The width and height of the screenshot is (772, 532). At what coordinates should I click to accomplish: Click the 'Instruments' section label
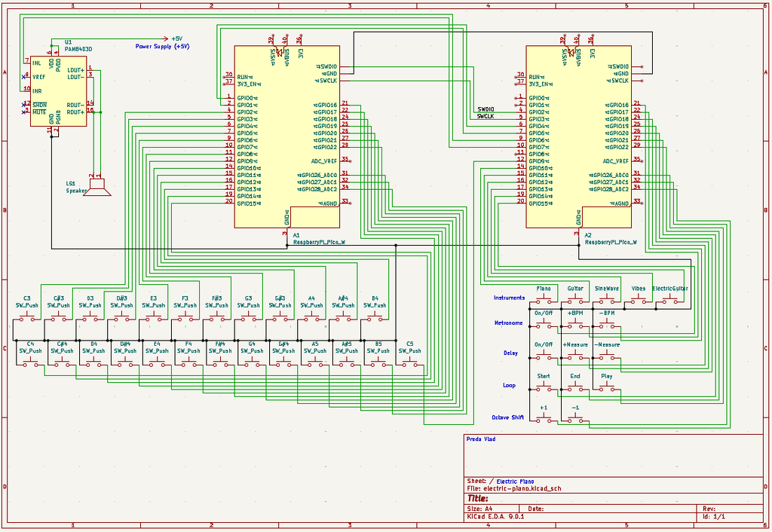tap(509, 298)
